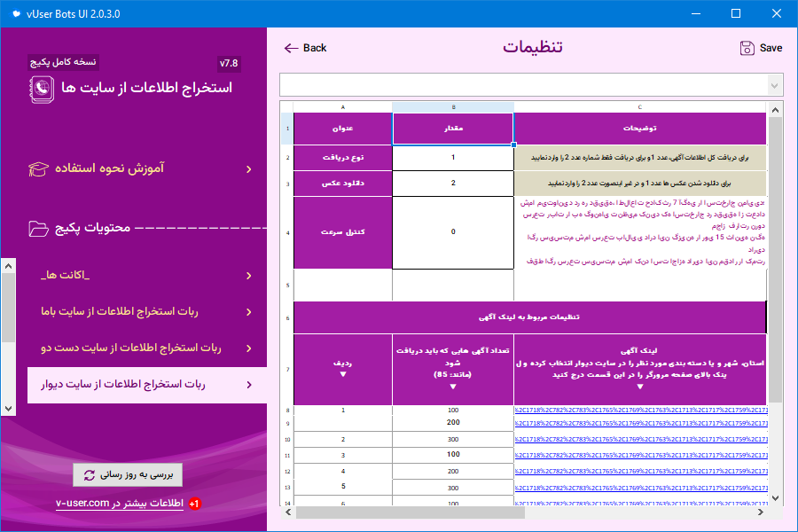Image resolution: width=798 pixels, height=532 pixels.
Task: Click value cell 2 for دانلود عکس
Action: pos(453,184)
